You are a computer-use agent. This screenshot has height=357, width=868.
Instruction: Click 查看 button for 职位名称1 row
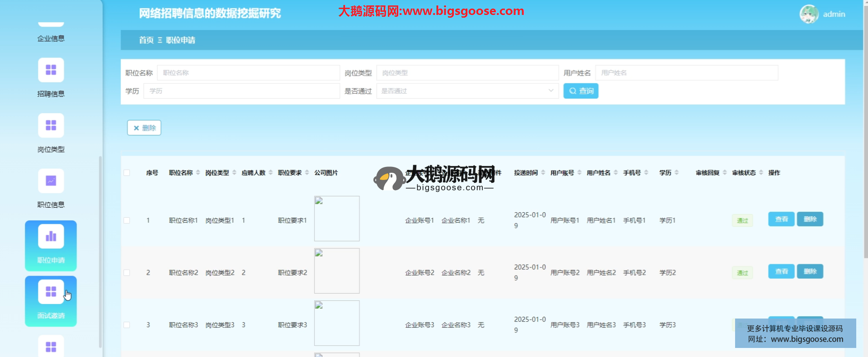[781, 219]
